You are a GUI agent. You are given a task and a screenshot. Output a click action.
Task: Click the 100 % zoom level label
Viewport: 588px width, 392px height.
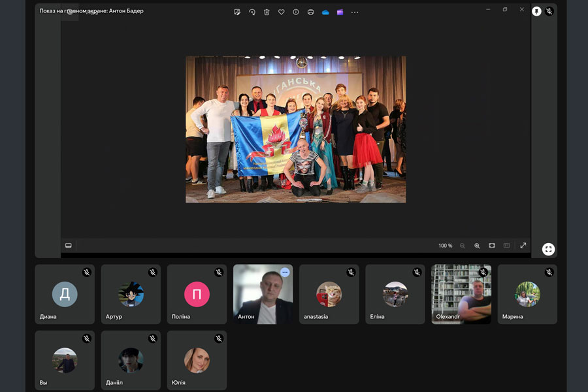(445, 246)
